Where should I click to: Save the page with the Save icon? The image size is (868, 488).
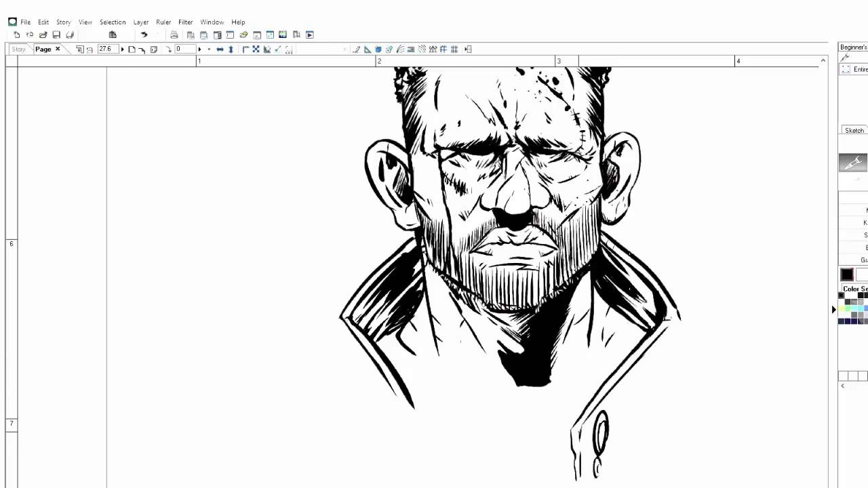coord(57,35)
